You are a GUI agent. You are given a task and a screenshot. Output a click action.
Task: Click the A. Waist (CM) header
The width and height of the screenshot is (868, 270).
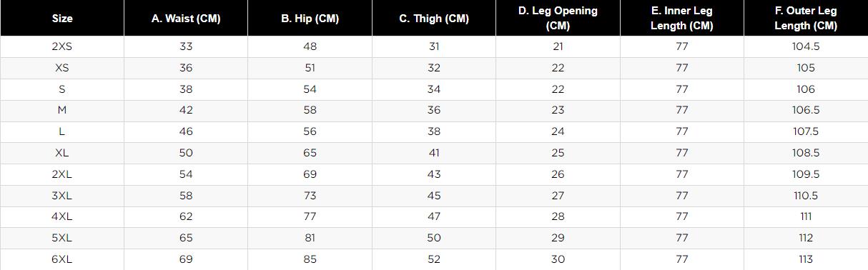click(x=186, y=19)
